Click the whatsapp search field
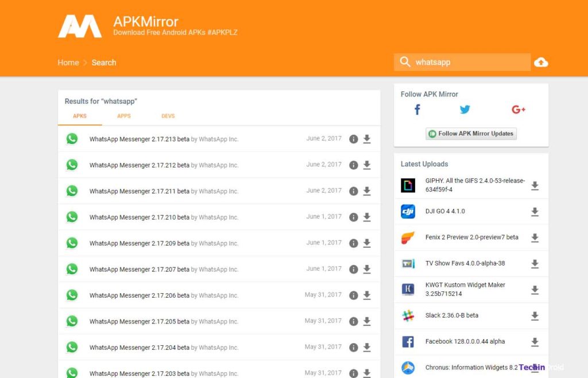Image resolution: width=588 pixels, height=378 pixels. (x=462, y=62)
